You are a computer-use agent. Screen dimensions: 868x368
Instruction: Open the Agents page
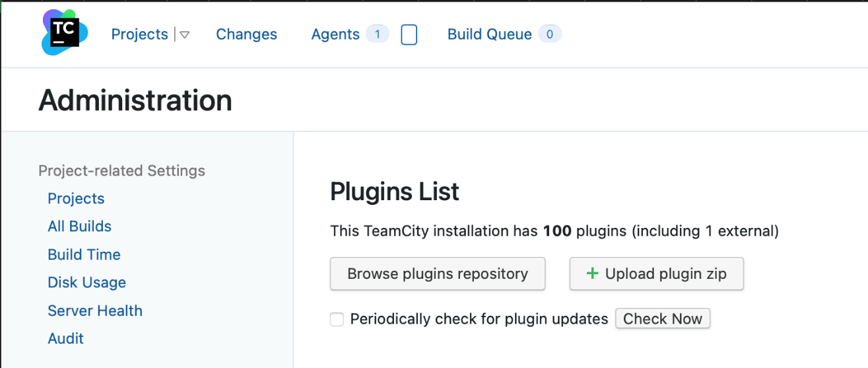click(335, 34)
